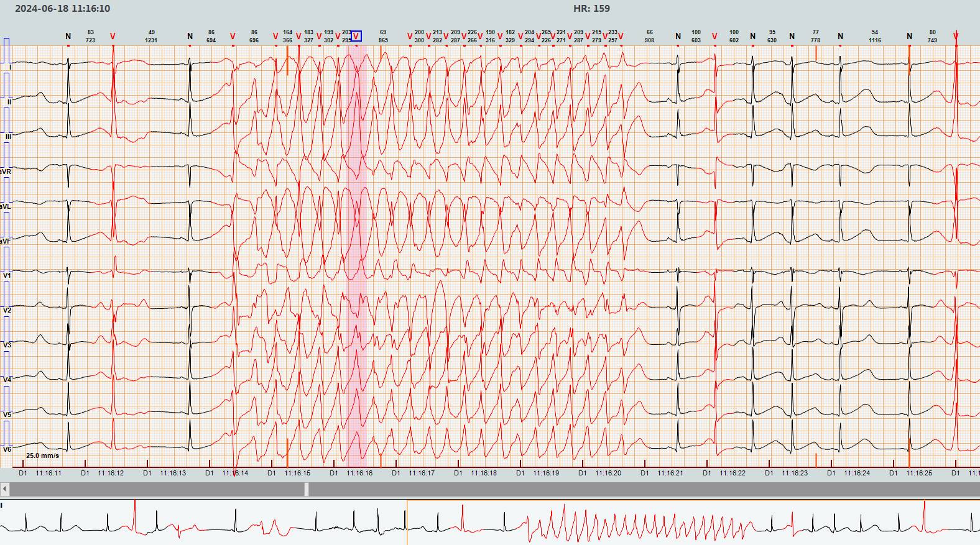This screenshot has height=545, width=980.
Task: Click the 2024-06-18 11:16:10 timestamp
Action: [x=62, y=9]
